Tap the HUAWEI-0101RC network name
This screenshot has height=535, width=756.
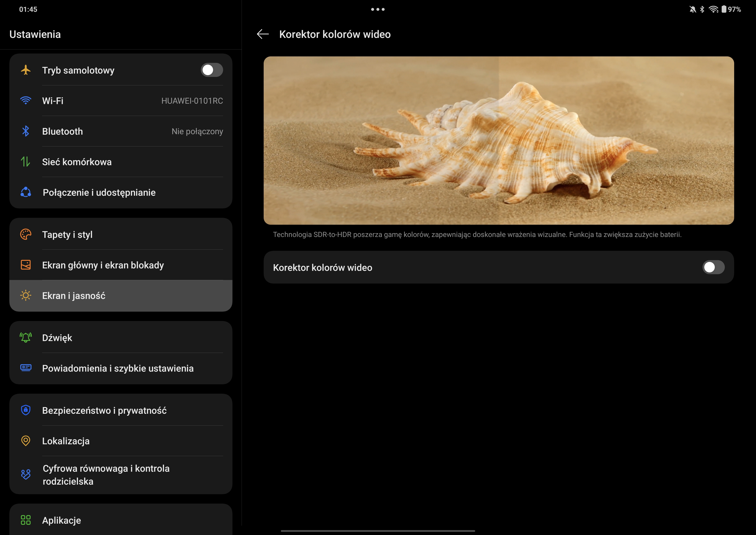[x=192, y=101]
